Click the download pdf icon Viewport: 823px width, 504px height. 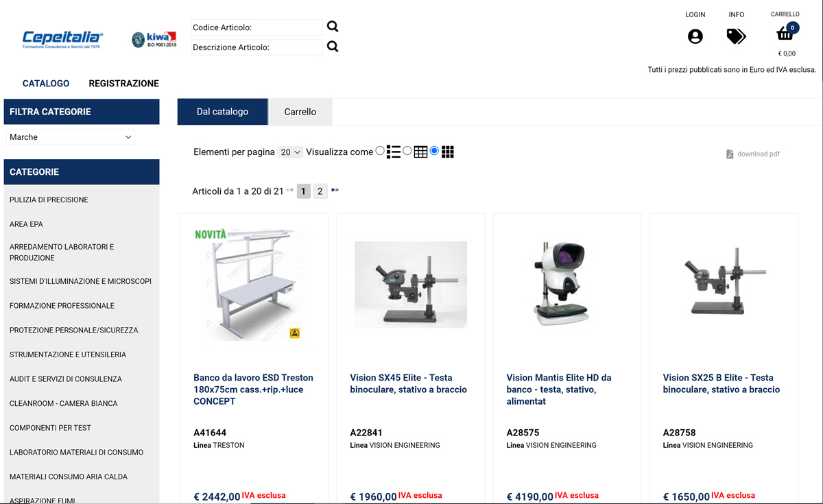730,154
